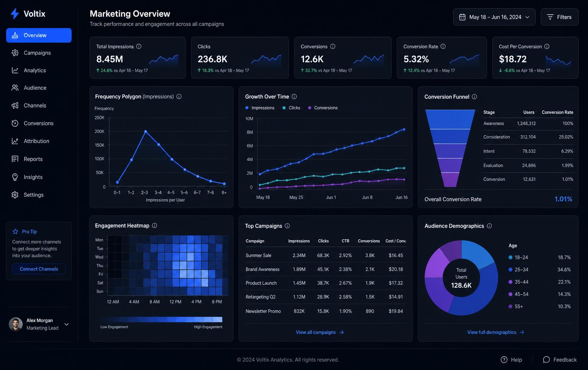Click the Insights lightbulb icon in sidebar
Screen dimensions: 588x370
tap(15, 177)
